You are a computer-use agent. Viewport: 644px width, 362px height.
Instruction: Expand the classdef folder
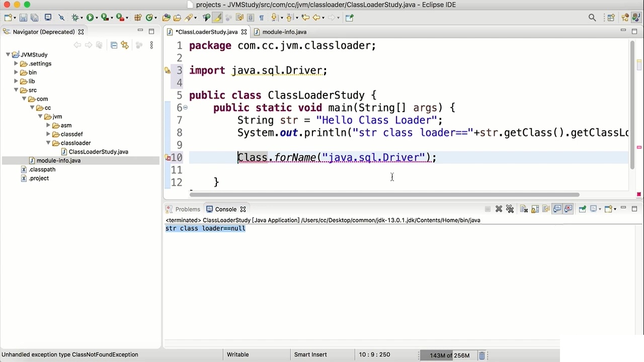(x=48, y=134)
